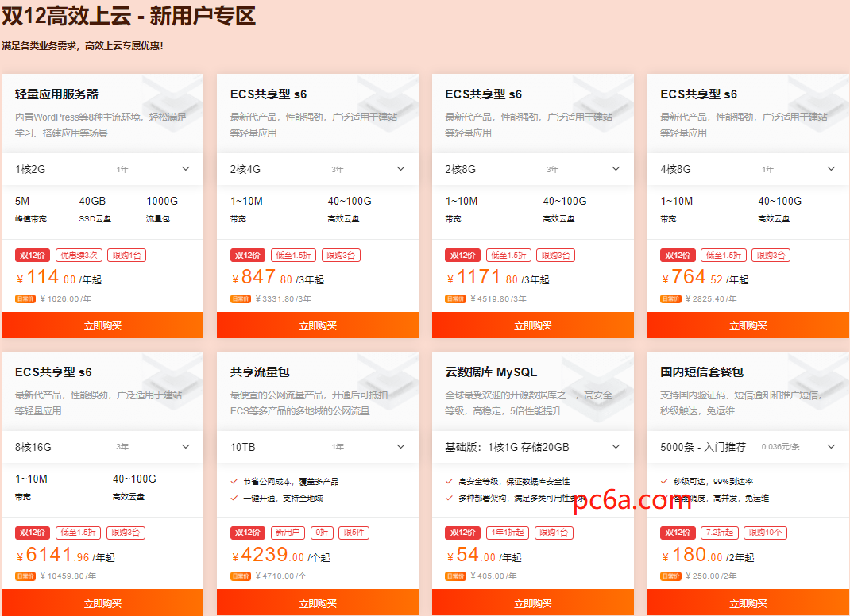This screenshot has height=616, width=850.
Task: Open the 轻量应用服务器 product title
Action: pos(57,94)
